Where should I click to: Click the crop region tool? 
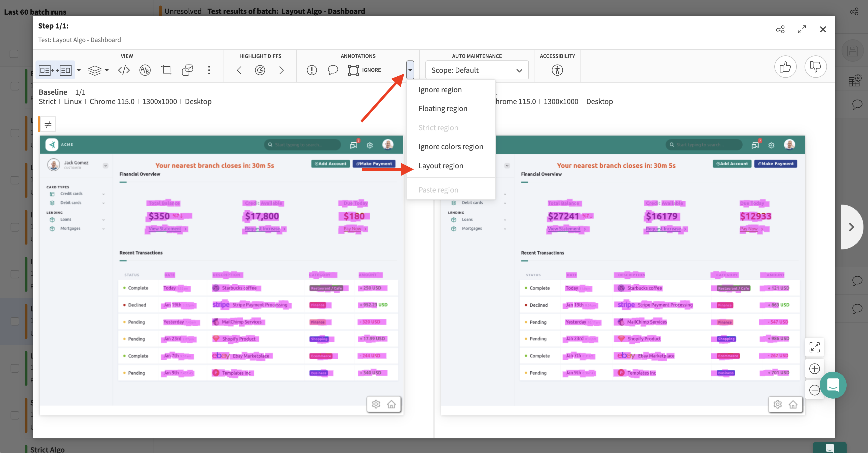[x=166, y=70]
